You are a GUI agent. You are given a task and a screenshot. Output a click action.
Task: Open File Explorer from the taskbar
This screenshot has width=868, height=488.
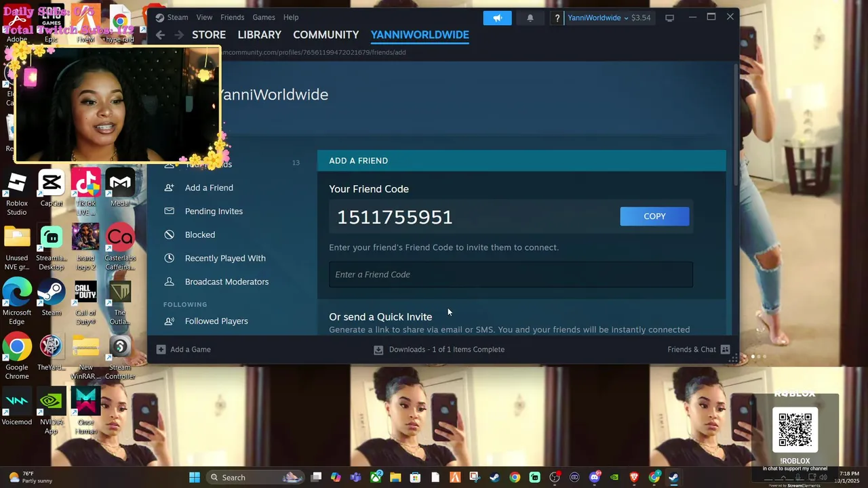395,477
